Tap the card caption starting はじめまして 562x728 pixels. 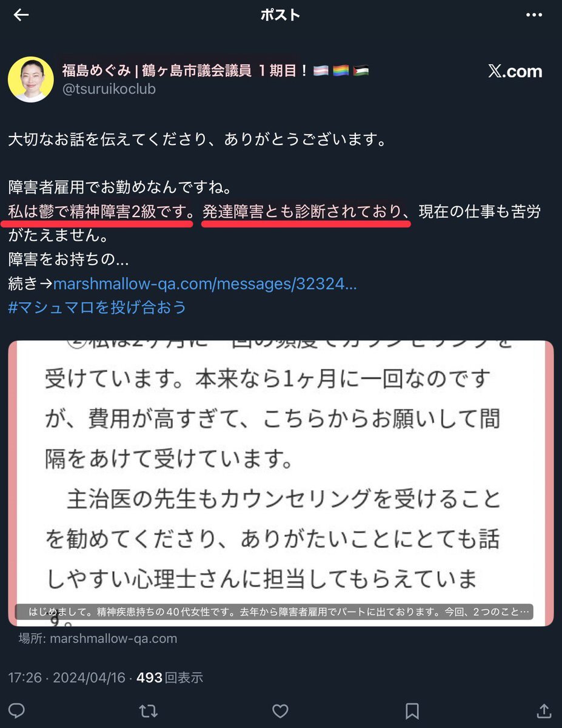(x=282, y=612)
